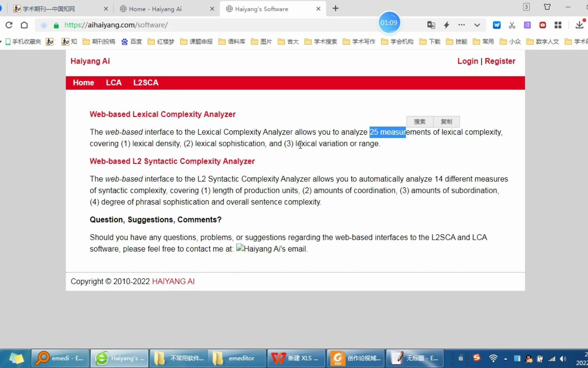Open the 图片 bookmarks folder
Viewport: 588px width, 368px height.
261,42
